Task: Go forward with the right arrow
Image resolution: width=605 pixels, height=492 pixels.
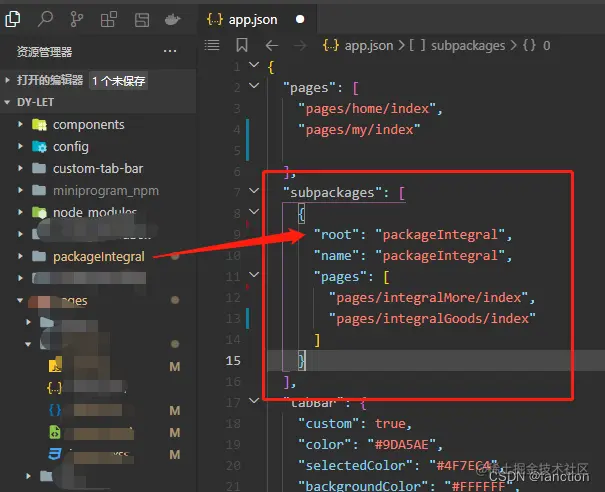Action: [300, 46]
